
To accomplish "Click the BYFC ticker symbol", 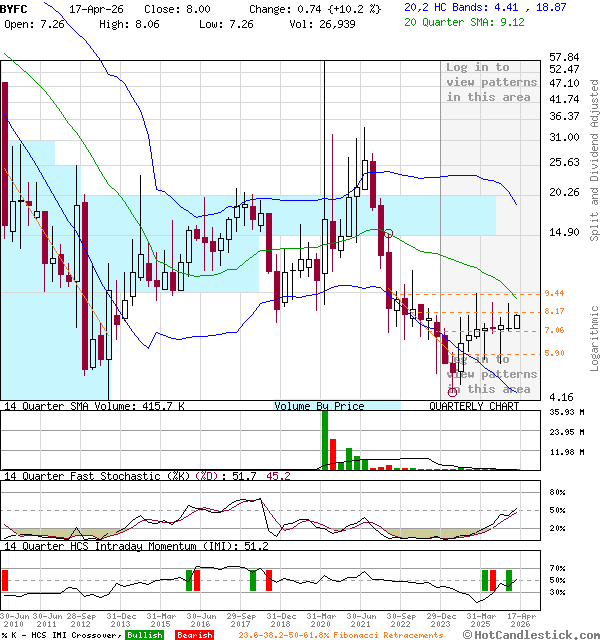I will (15, 7).
